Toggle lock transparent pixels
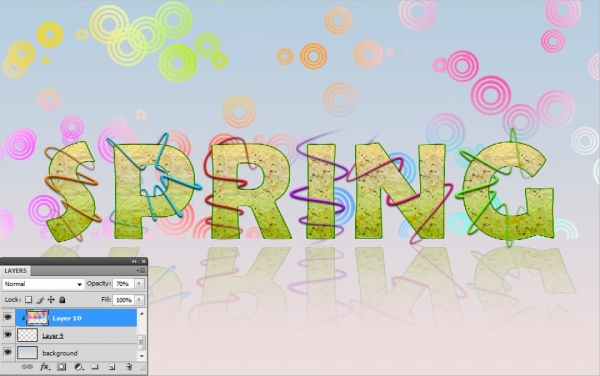Image resolution: width=600 pixels, height=376 pixels. coord(29,300)
